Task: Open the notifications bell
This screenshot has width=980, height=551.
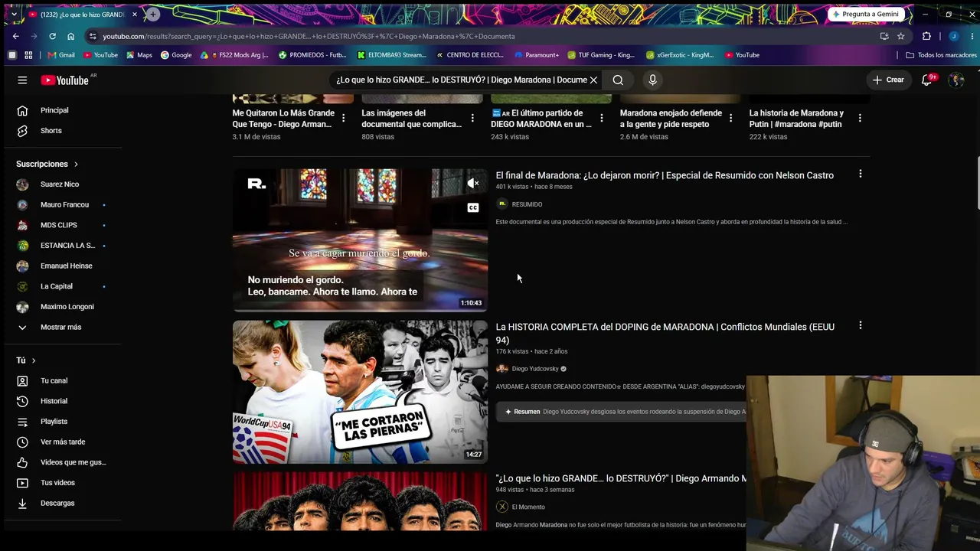Action: coord(926,80)
